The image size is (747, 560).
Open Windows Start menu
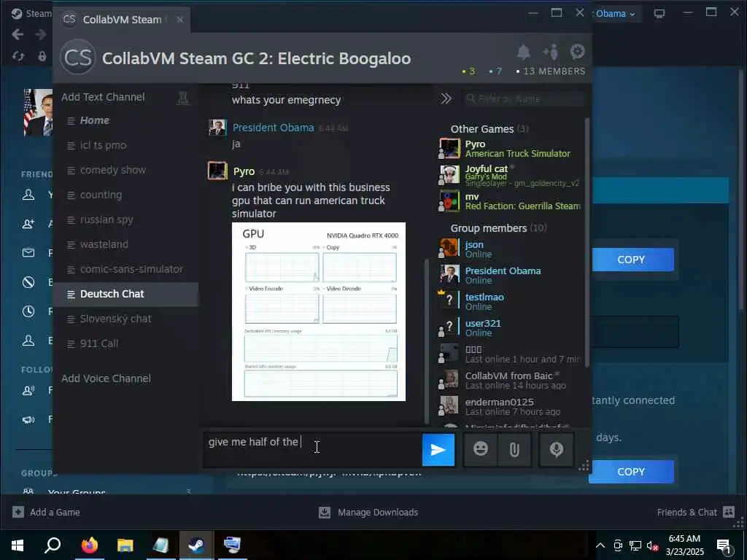click(18, 545)
